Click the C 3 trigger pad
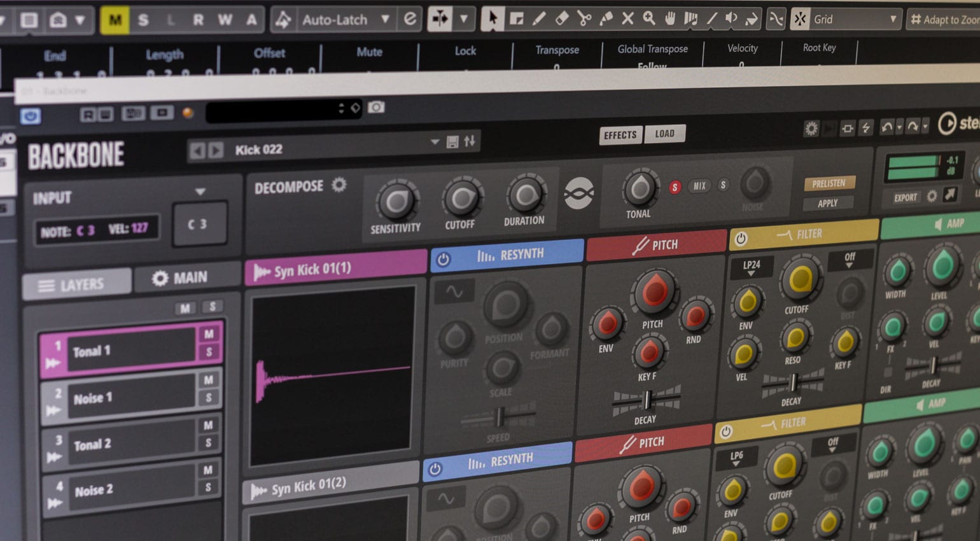Viewport: 980px width, 541px height. (x=200, y=224)
